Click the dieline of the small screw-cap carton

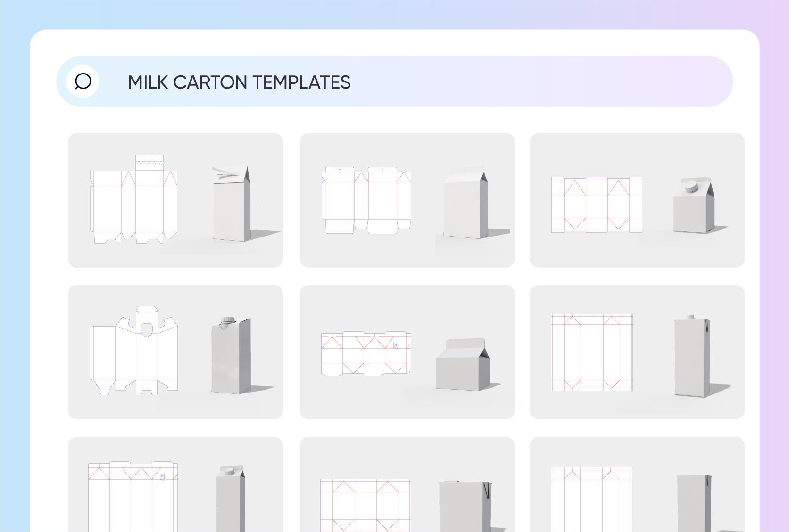(597, 205)
